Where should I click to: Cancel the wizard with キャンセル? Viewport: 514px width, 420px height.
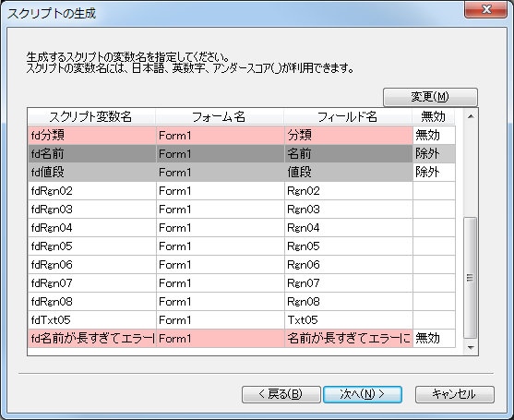(454, 394)
